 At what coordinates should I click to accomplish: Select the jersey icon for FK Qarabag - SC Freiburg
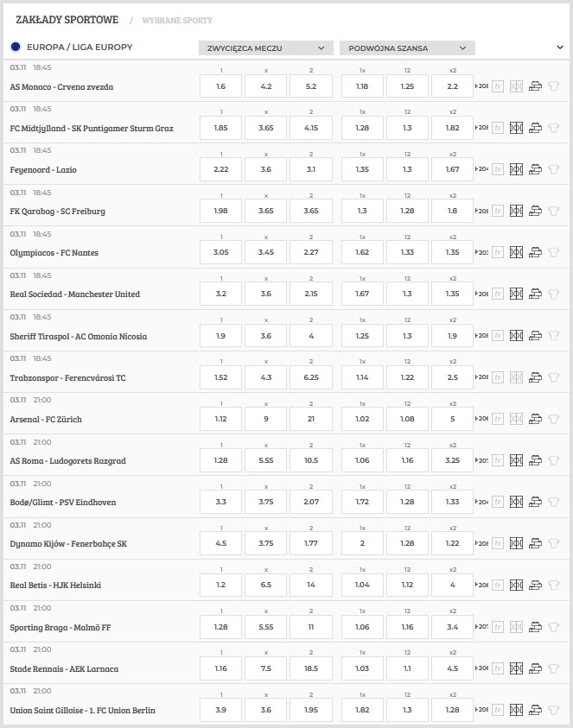[554, 210]
